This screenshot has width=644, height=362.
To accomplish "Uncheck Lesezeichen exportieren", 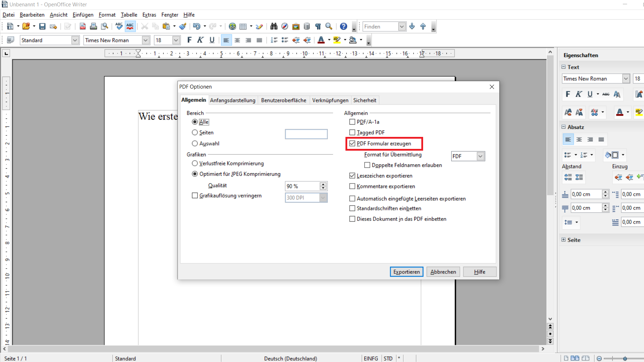I will tap(352, 175).
